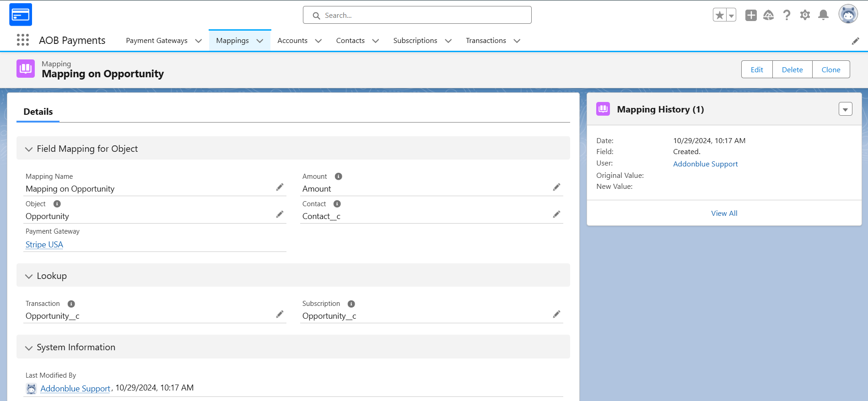The image size is (868, 401).
Task: Go to the Mappings tab
Action: click(232, 41)
